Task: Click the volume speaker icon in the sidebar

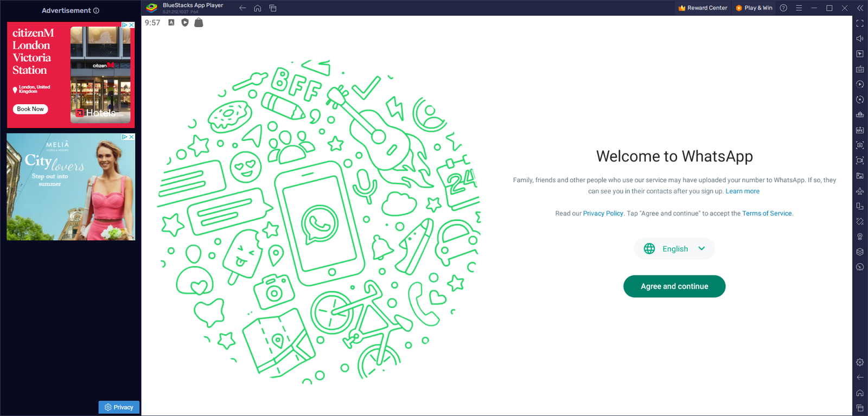Action: (860, 39)
